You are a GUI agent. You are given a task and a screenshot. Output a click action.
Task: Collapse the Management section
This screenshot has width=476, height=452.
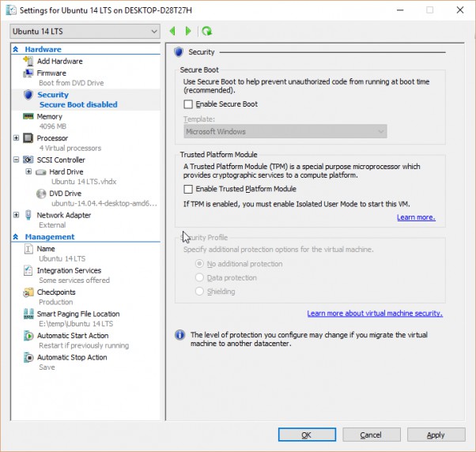[16, 236]
